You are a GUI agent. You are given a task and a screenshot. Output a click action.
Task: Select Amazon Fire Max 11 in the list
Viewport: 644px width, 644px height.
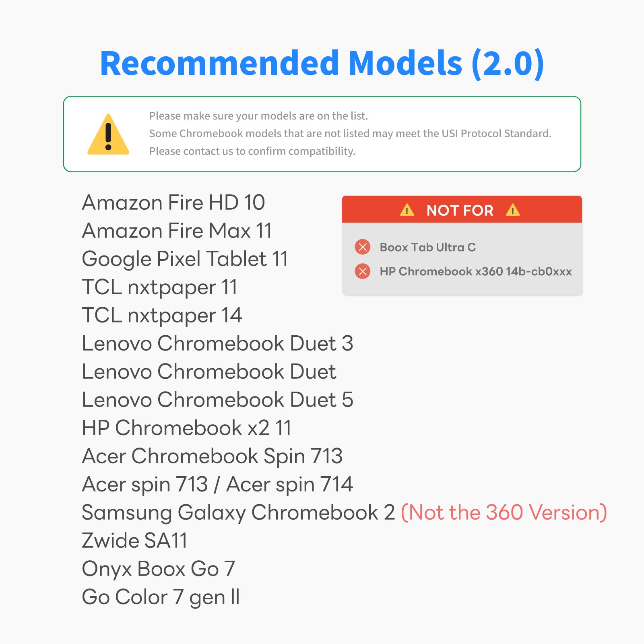tap(177, 231)
